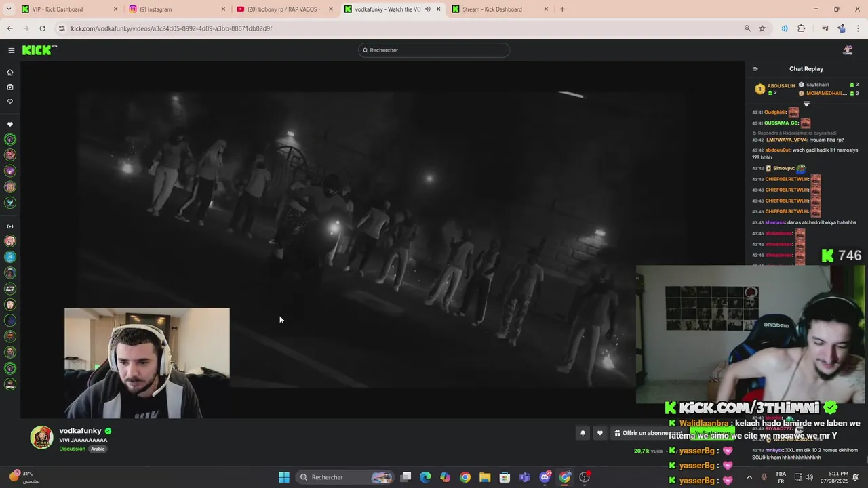Bookmark this page with the star icon
The width and height of the screenshot is (868, 488).
coord(762,28)
